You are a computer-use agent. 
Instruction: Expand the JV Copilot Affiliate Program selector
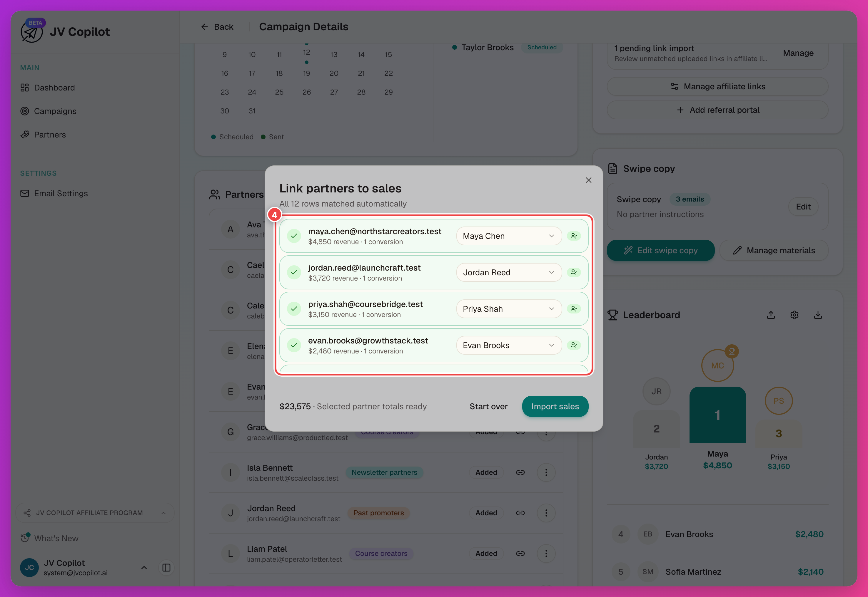tap(95, 513)
